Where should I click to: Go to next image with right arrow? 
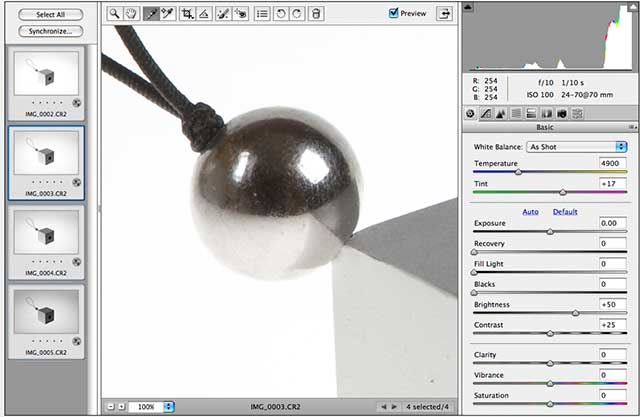394,406
